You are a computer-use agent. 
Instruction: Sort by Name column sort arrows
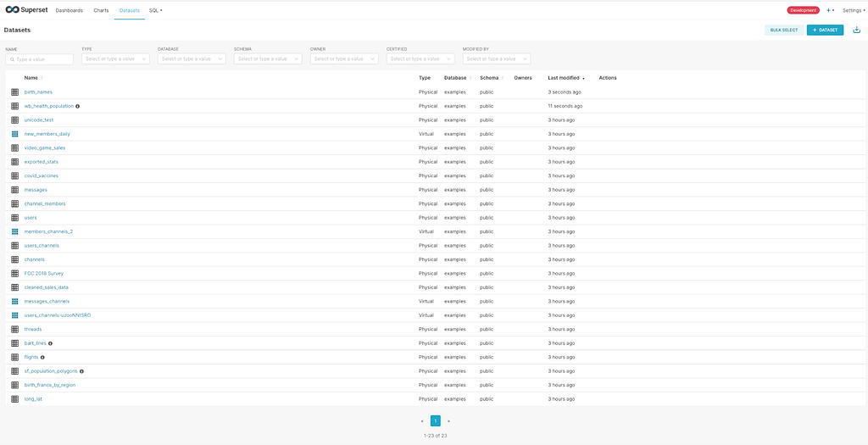point(42,78)
